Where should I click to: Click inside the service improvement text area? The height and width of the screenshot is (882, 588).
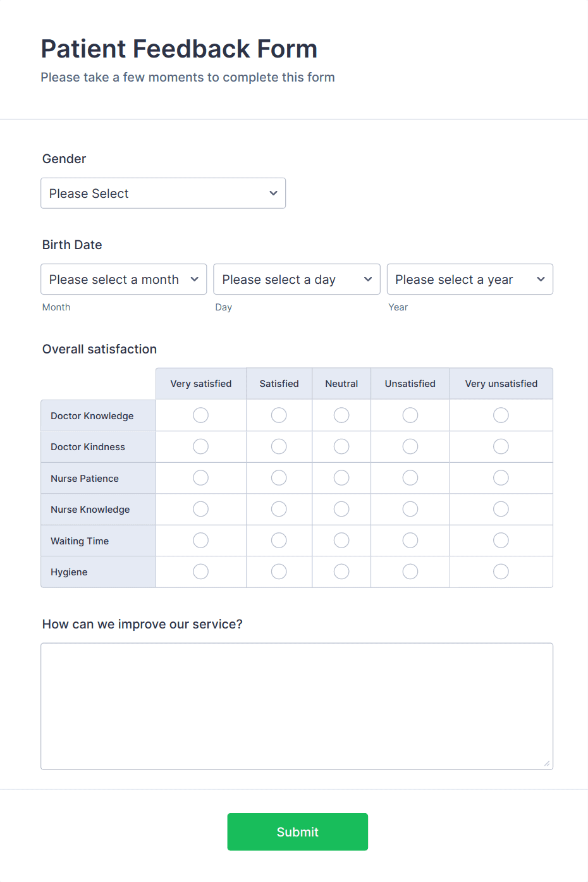coord(297,705)
